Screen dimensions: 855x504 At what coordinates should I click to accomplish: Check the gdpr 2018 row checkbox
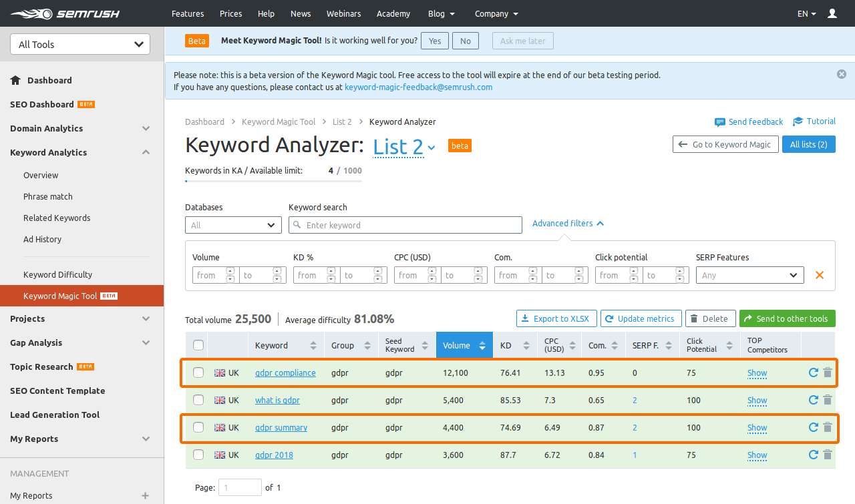tap(198, 455)
